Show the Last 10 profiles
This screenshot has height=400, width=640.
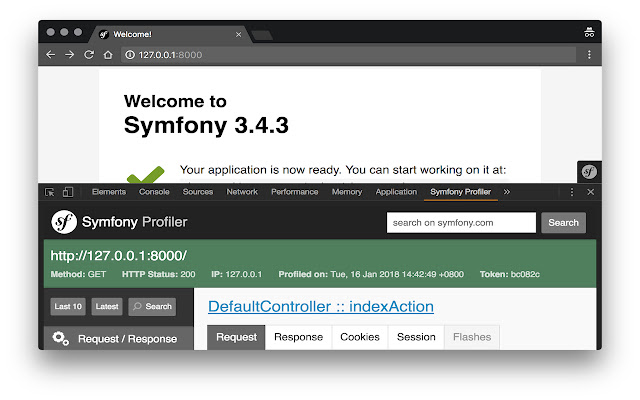68,307
